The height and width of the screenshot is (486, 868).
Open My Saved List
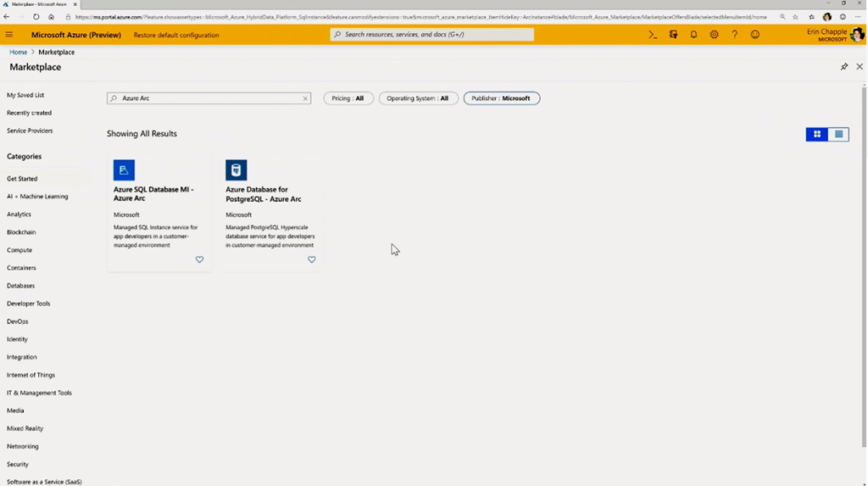tap(25, 95)
